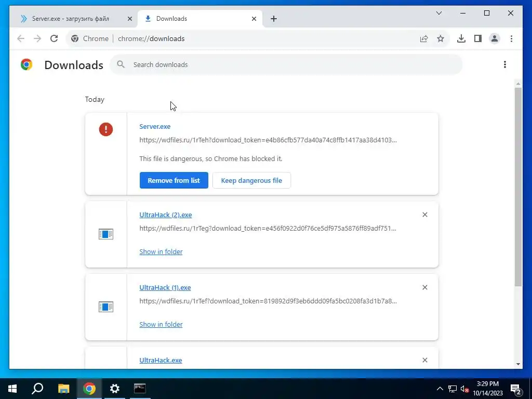Remove UltraHack.exe entry with its X
Image resolution: width=532 pixels, height=399 pixels.
(425, 360)
